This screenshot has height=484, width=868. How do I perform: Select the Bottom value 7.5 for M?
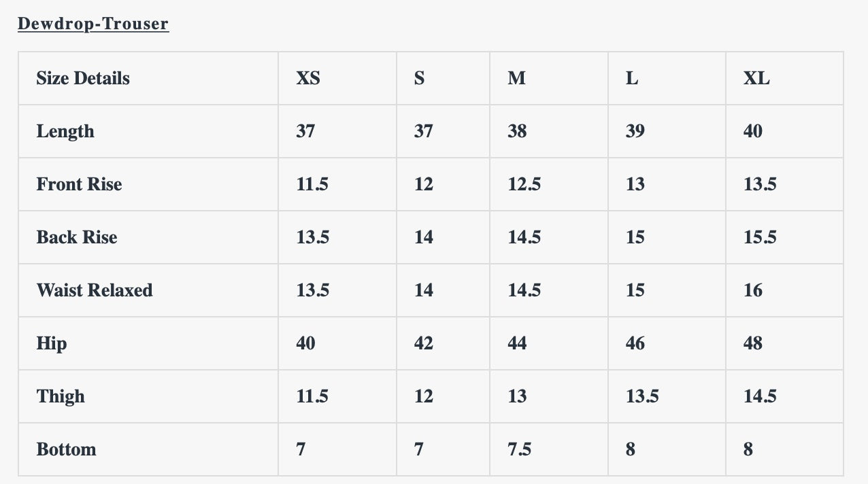[520, 449]
